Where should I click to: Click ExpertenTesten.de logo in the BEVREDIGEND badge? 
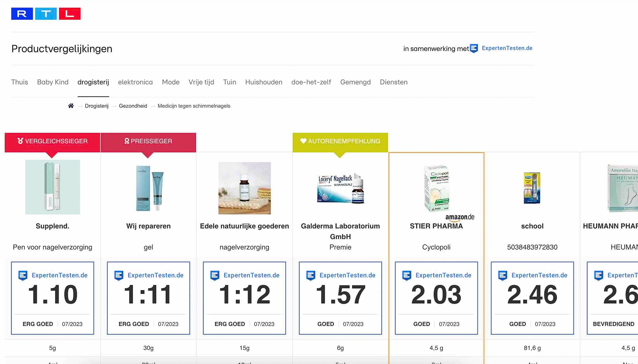pos(616,275)
